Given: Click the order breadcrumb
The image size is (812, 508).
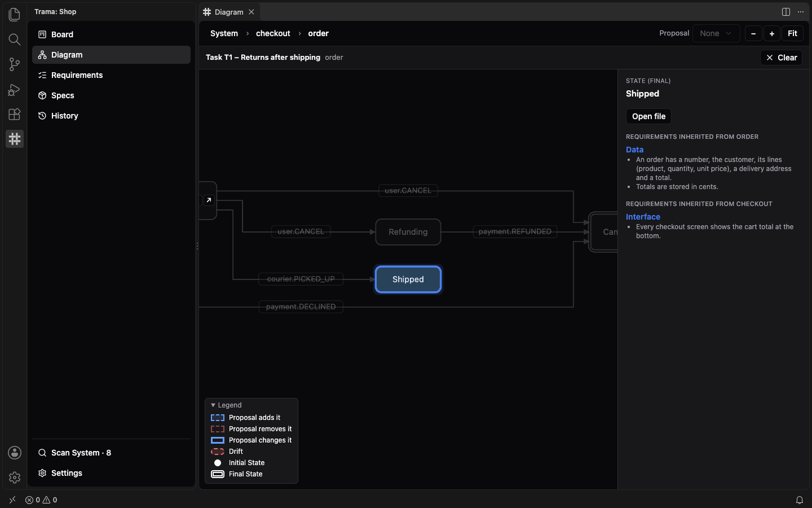Looking at the screenshot, I should pyautogui.click(x=318, y=33).
